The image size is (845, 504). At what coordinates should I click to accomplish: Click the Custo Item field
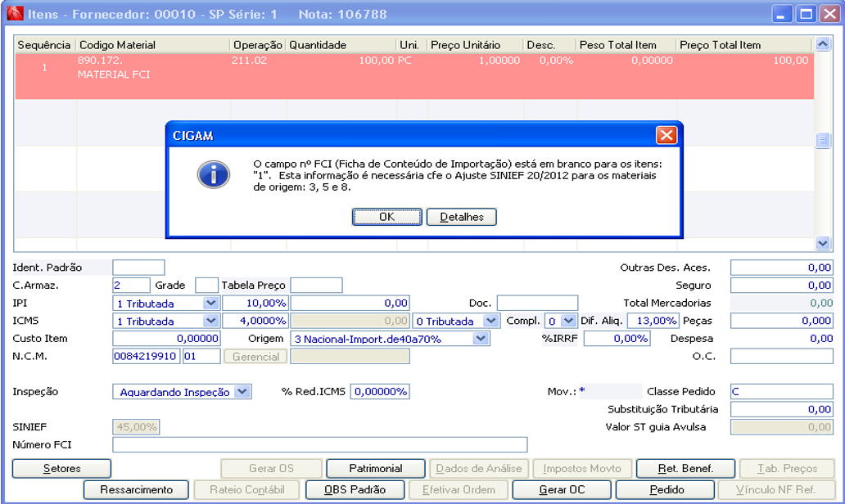click(x=166, y=339)
